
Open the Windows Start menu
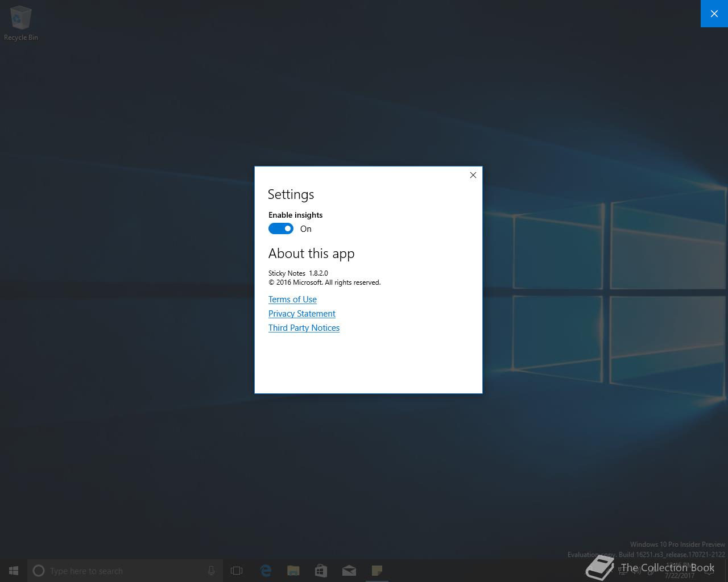pyautogui.click(x=14, y=571)
